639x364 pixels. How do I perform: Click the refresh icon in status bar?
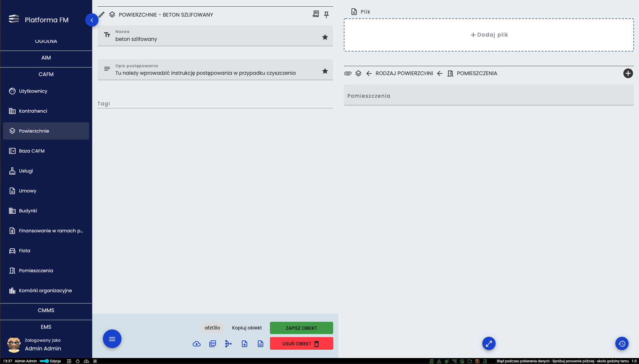(78, 361)
